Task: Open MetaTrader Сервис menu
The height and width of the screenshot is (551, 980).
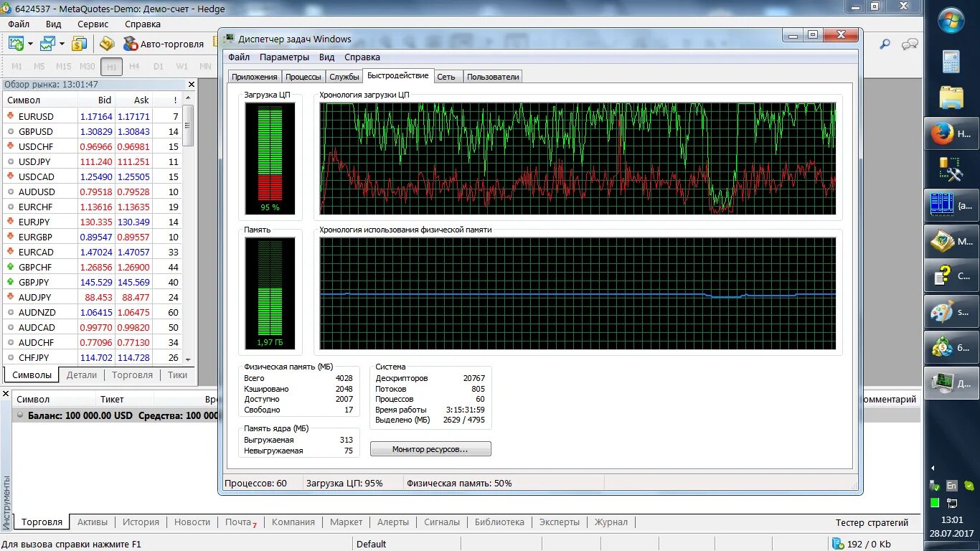Action: tap(93, 24)
